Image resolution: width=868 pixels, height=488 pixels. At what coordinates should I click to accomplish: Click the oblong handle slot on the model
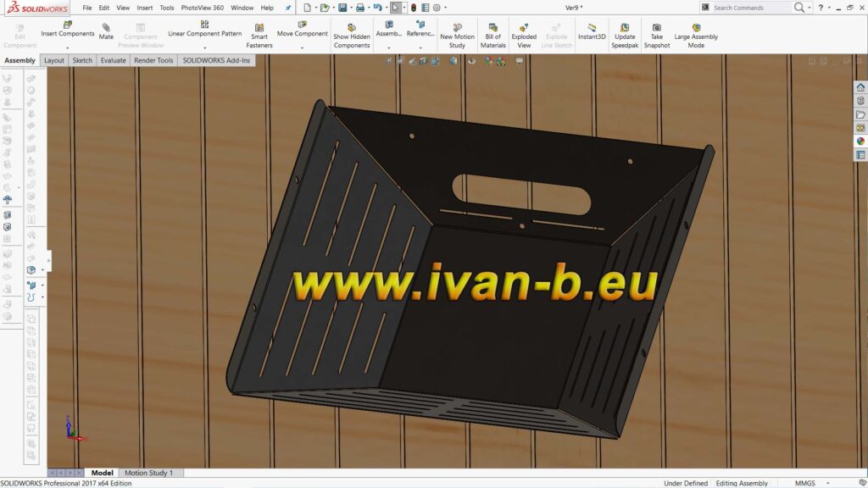tap(521, 194)
